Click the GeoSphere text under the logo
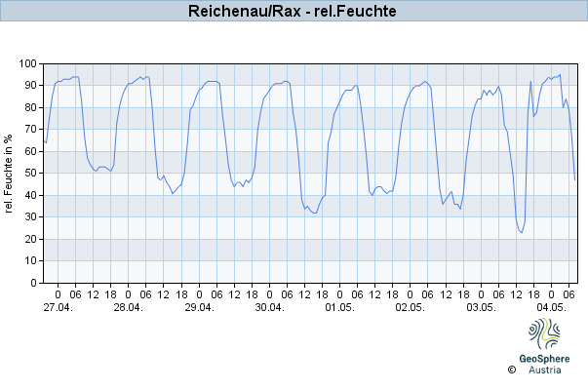The height and width of the screenshot is (390, 588). click(544, 359)
